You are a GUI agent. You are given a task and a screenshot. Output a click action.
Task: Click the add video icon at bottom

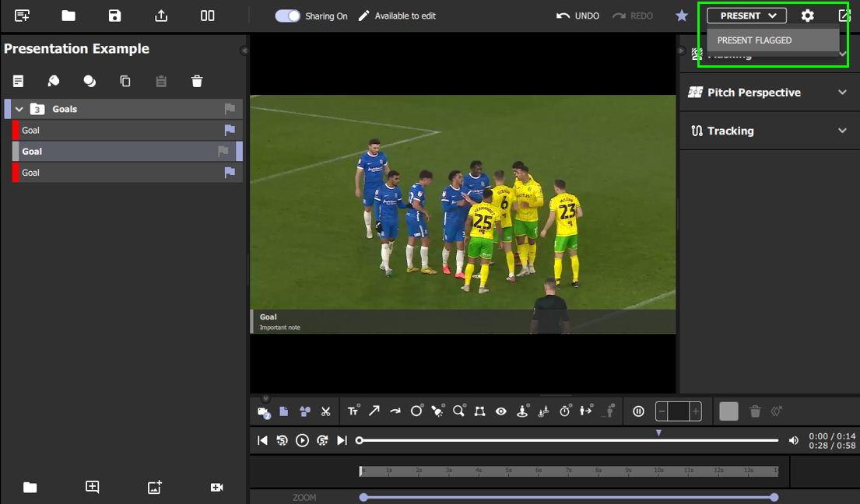(x=216, y=488)
